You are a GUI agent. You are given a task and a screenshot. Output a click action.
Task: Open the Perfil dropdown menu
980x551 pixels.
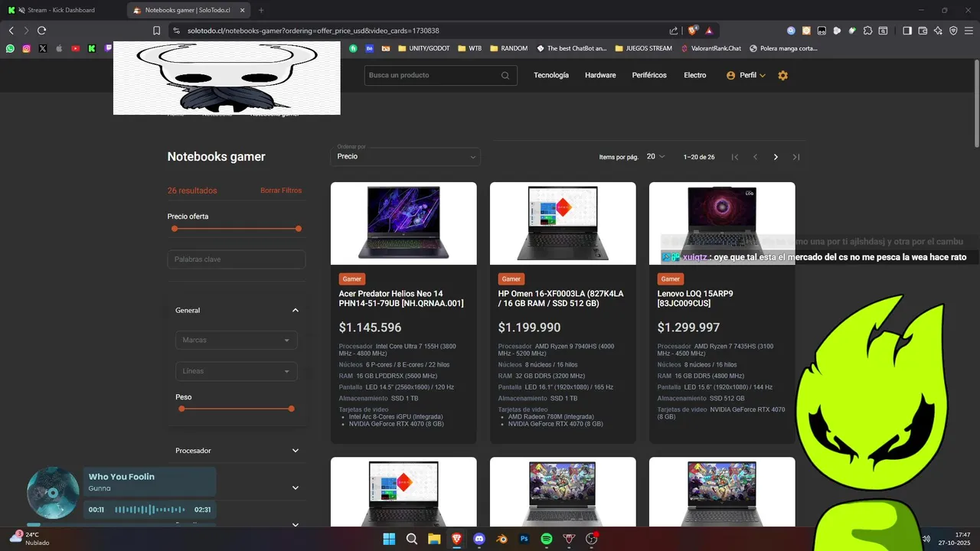[x=746, y=75]
